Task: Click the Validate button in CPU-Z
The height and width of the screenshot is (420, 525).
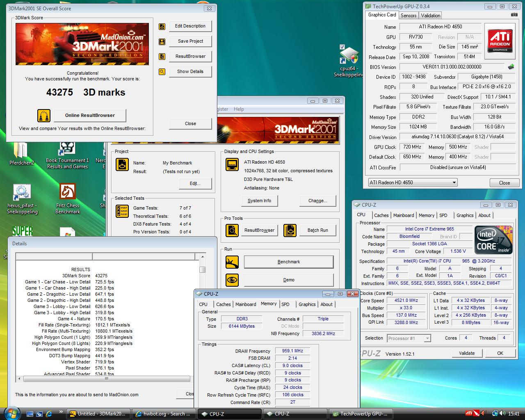Action: [467, 353]
